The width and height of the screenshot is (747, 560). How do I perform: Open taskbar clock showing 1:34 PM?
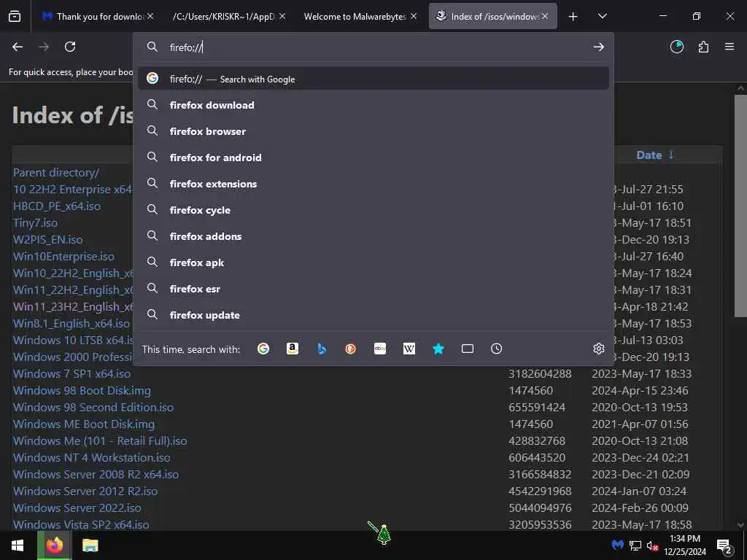[x=685, y=545]
